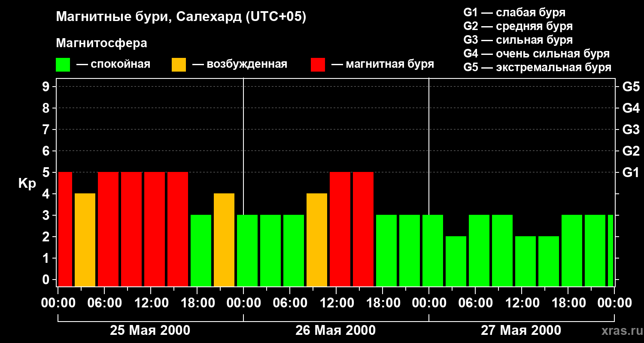Image resolution: width=644 pixels, height=343 pixels.
Task: Click the '00:00' label starting 27 May
Action: click(x=429, y=303)
